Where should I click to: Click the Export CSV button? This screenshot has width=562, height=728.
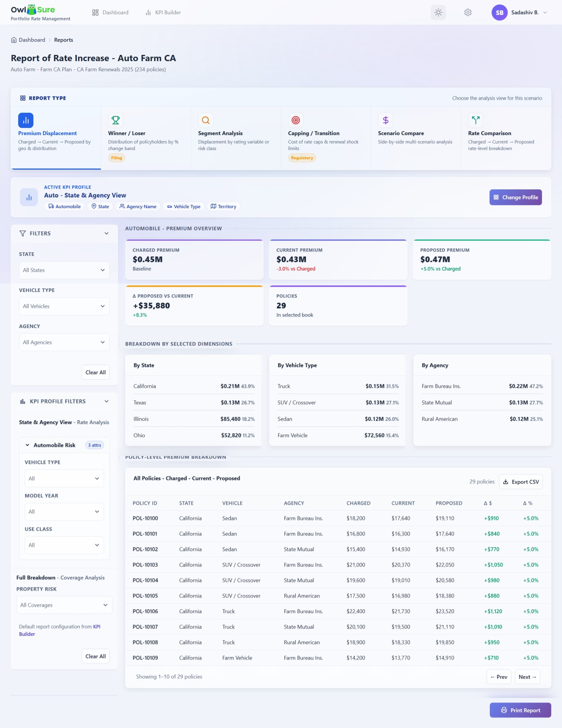(x=521, y=482)
